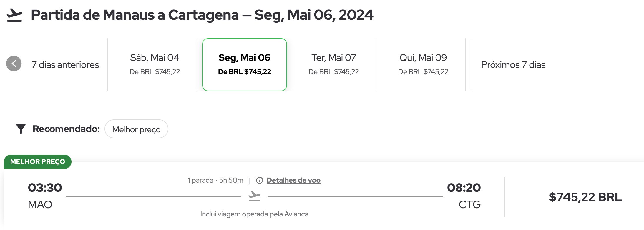
Task: Select the Seg, Mai 06 date tab
Action: point(245,64)
